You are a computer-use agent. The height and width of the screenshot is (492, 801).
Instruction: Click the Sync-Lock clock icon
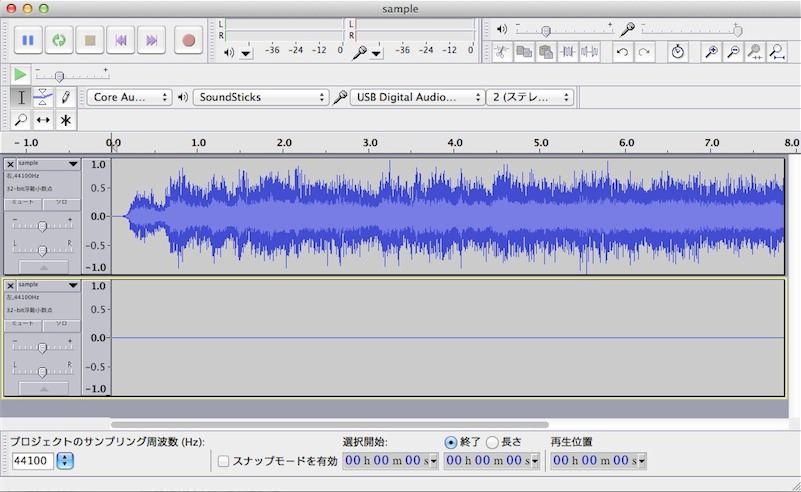coord(678,52)
